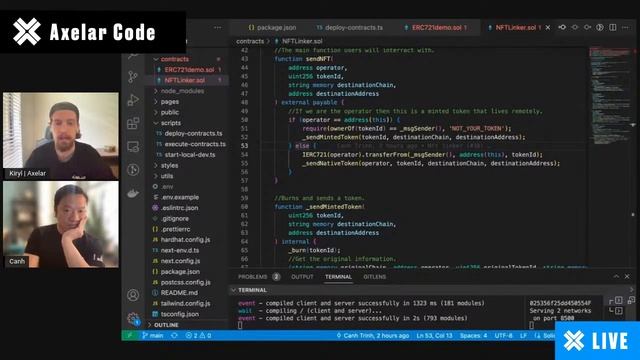Screen dimensions: 640x360
Task: Open next revision via GitLens editor icon
Action: pyautogui.click(x=587, y=27)
